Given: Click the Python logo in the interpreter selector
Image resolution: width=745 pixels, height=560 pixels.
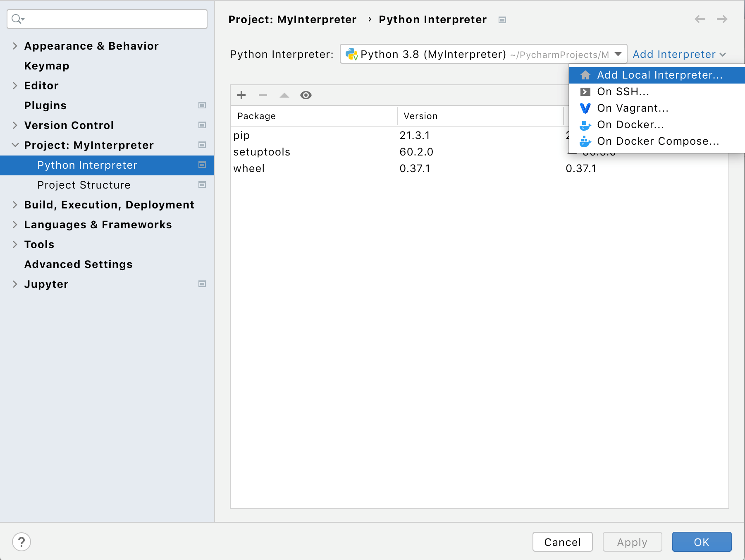Looking at the screenshot, I should (x=352, y=54).
